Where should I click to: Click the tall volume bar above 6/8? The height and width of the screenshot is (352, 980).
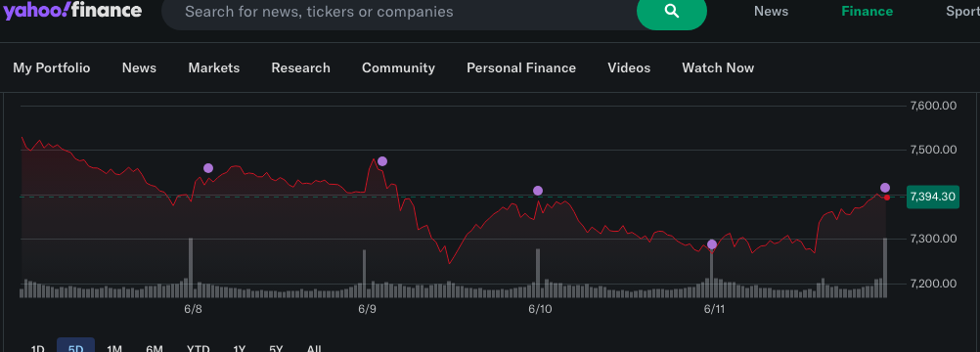tap(191, 268)
